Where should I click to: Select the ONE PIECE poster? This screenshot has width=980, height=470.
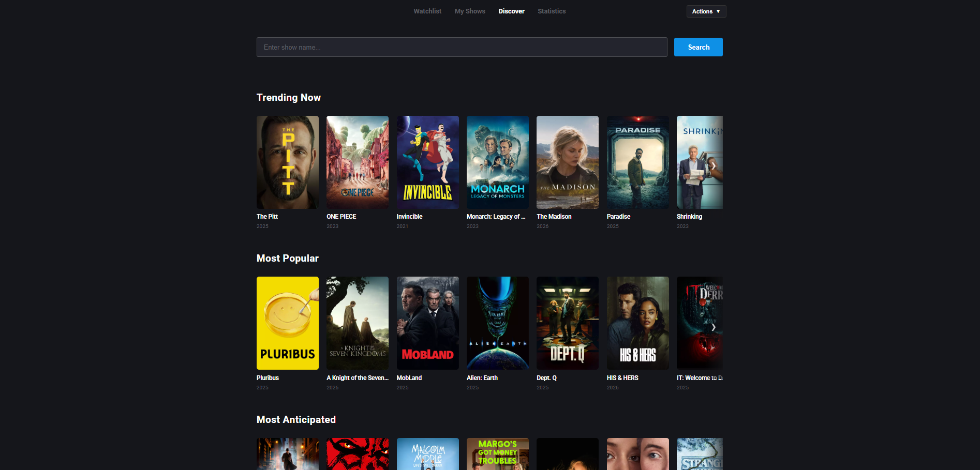358,162
